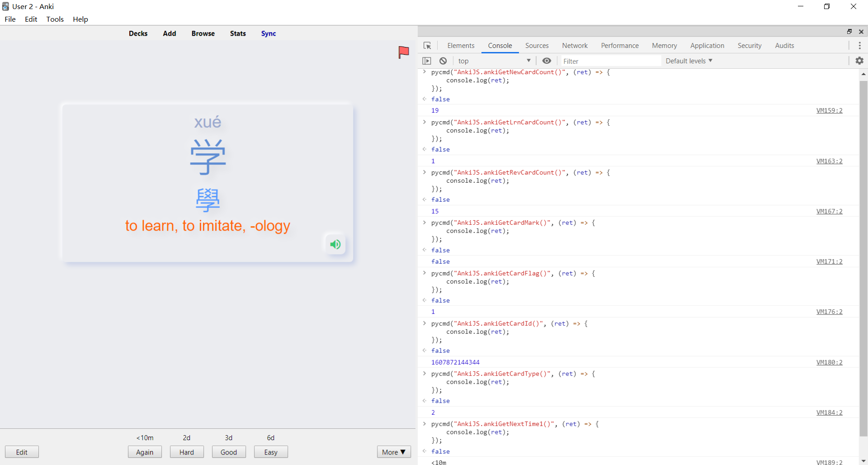Click the red flag icon above the card

click(403, 52)
